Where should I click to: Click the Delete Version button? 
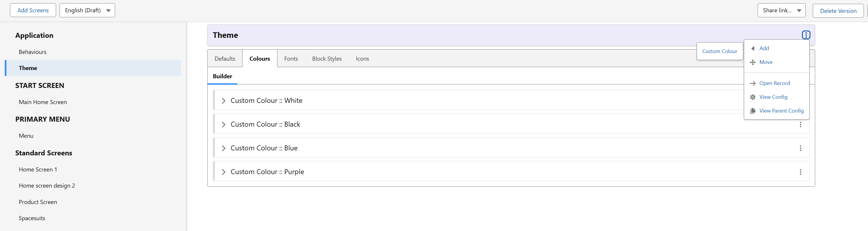click(838, 11)
